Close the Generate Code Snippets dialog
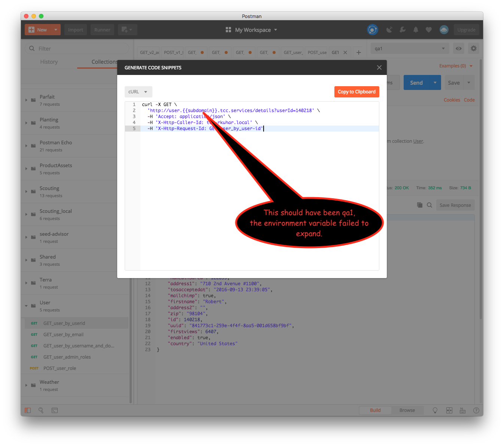Screen dimensions: 504x446 (379, 67)
